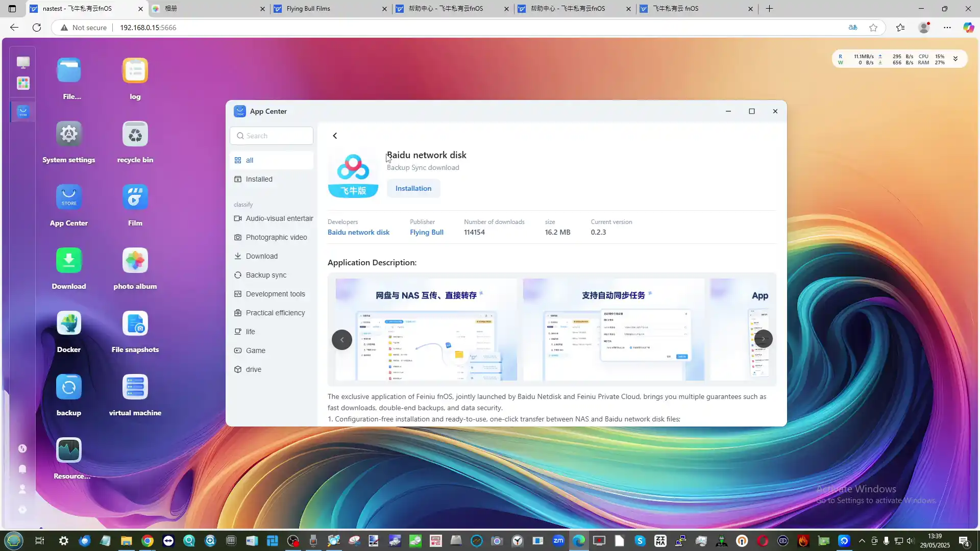This screenshot has height=551, width=980.
Task: Click the Installation button
Action: [413, 188]
